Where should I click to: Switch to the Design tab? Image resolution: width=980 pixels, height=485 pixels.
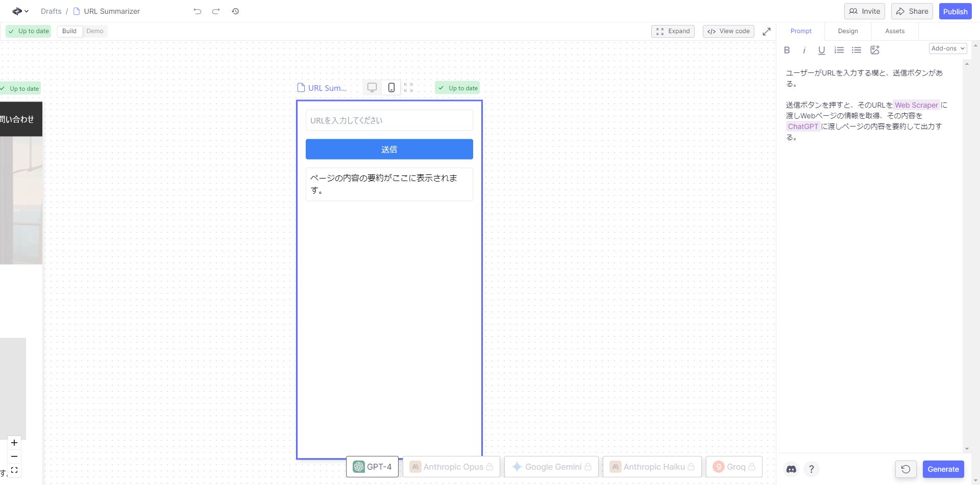pyautogui.click(x=847, y=31)
